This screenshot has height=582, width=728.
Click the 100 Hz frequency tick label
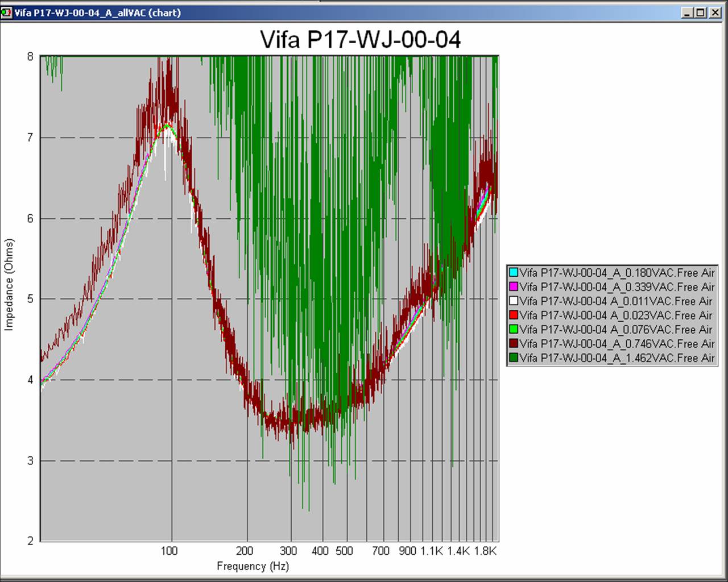click(x=169, y=551)
